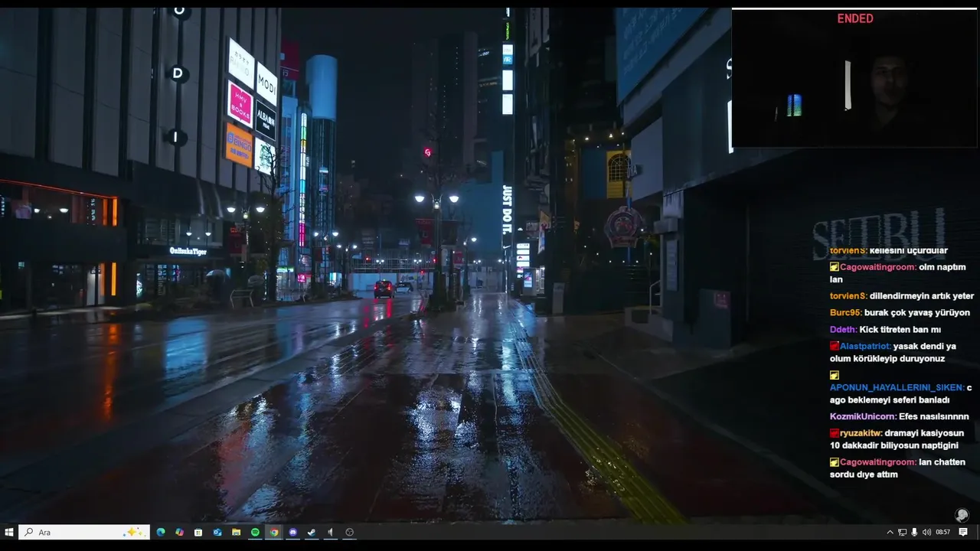The width and height of the screenshot is (980, 551).
Task: Open Outlook from the taskbar
Action: 217,532
